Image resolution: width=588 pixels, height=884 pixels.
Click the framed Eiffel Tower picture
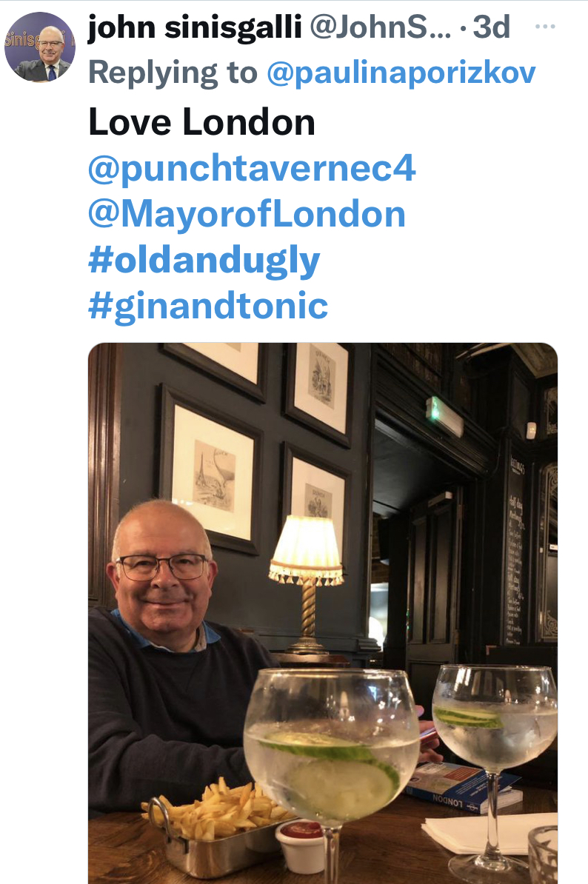click(x=211, y=469)
